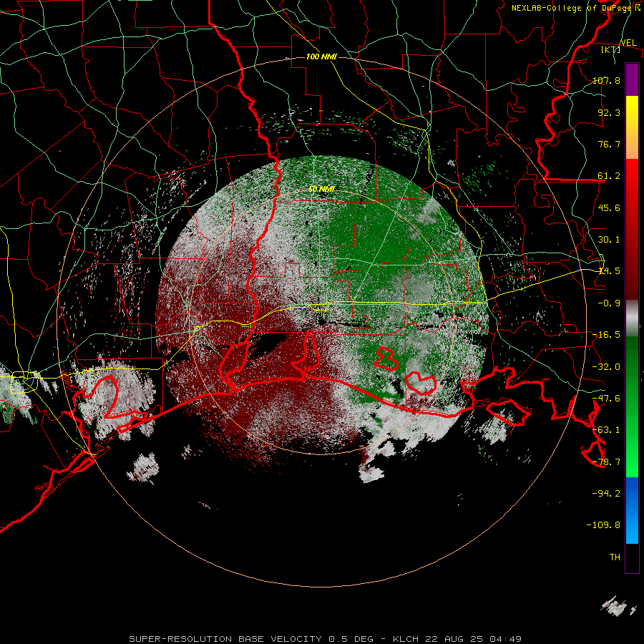Click the purple segment of the velocity color bar
644x644 pixels.
click(x=632, y=79)
